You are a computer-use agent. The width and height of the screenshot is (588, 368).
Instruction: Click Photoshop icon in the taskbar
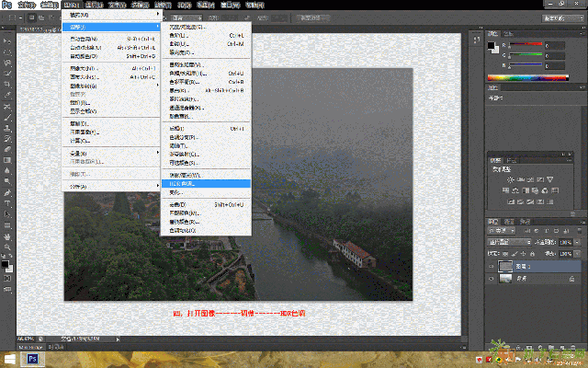[x=33, y=359]
